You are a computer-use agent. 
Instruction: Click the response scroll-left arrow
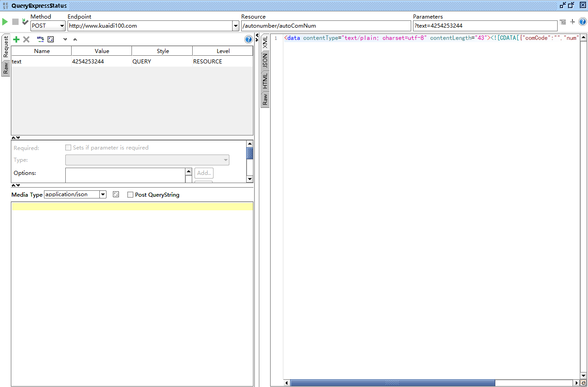[287, 383]
